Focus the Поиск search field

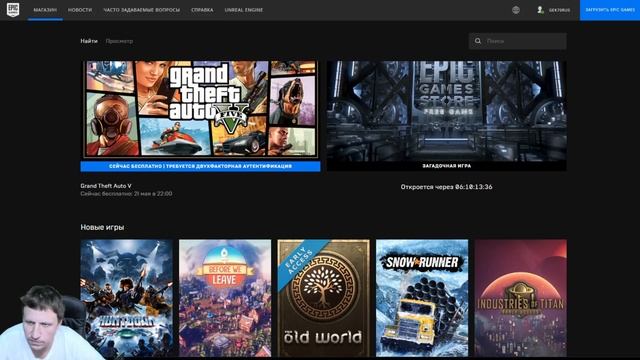518,41
